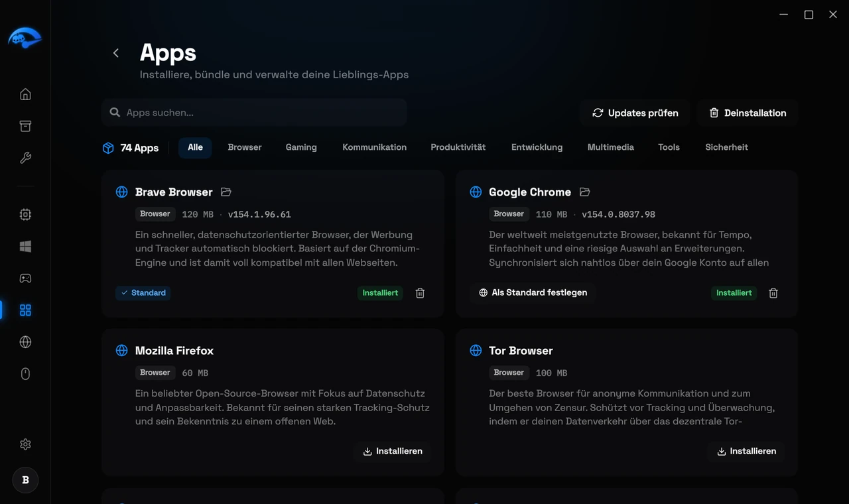Click Brave version v154.1.96.61 text
This screenshot has width=849, height=504.
(x=259, y=214)
